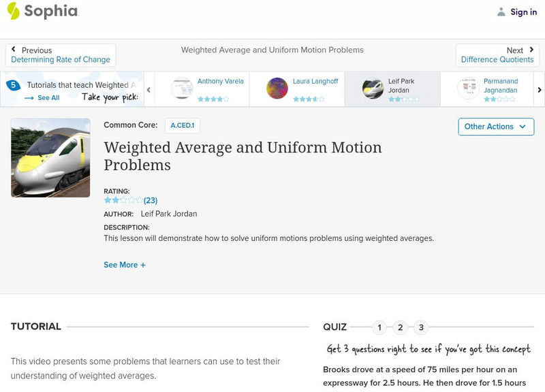Open the Other Actions dropdown

[495, 127]
